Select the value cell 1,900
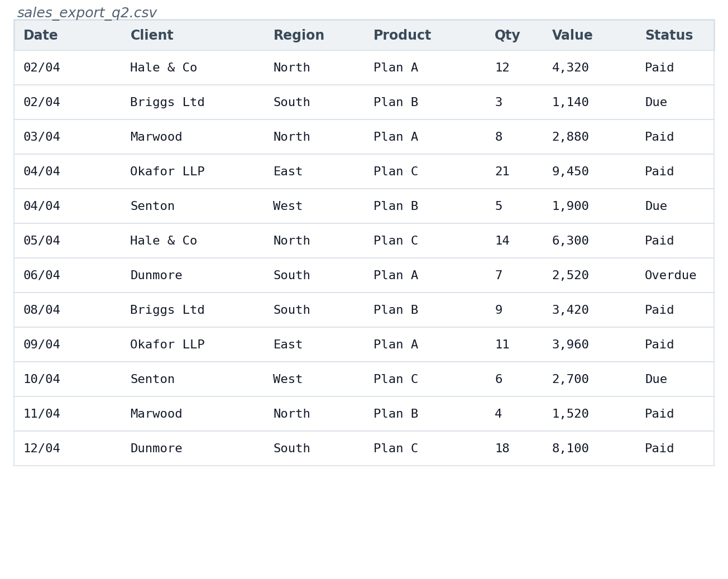This screenshot has height=579, width=728. [x=570, y=207]
